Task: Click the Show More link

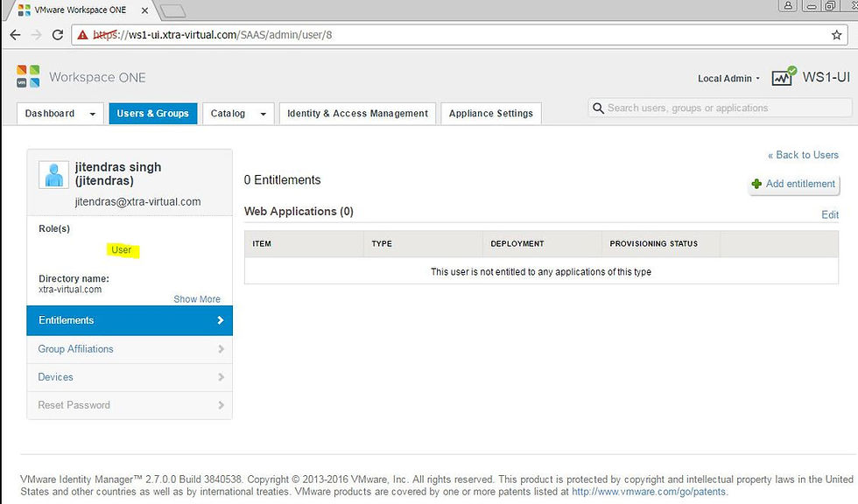Action: [197, 299]
